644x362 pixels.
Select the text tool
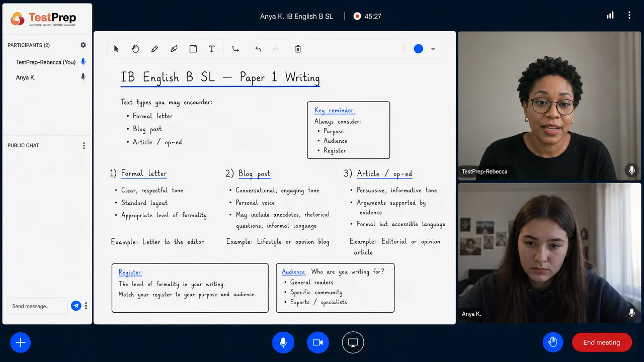tap(212, 49)
